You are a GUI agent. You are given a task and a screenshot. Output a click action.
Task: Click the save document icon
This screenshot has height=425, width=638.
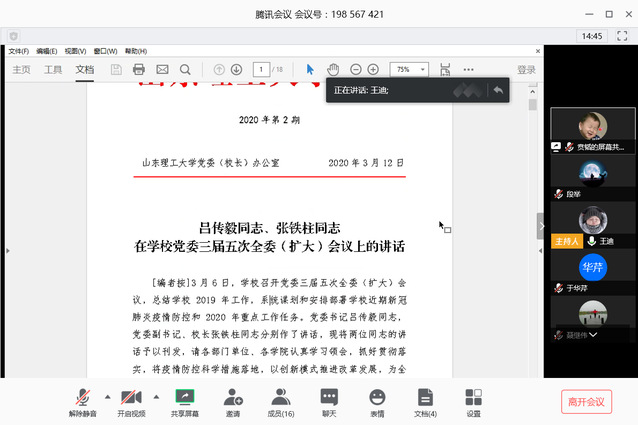coord(116,69)
